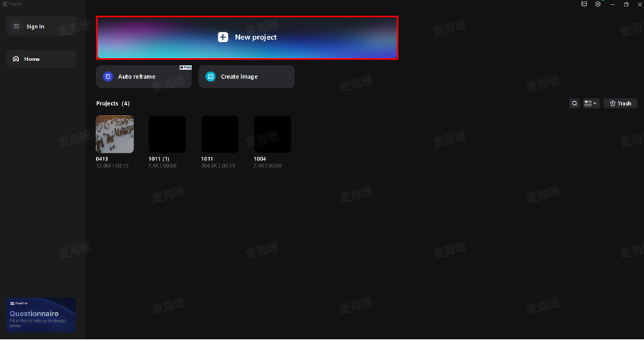644x340 pixels.
Task: Click the project name 0413
Action: pos(102,159)
